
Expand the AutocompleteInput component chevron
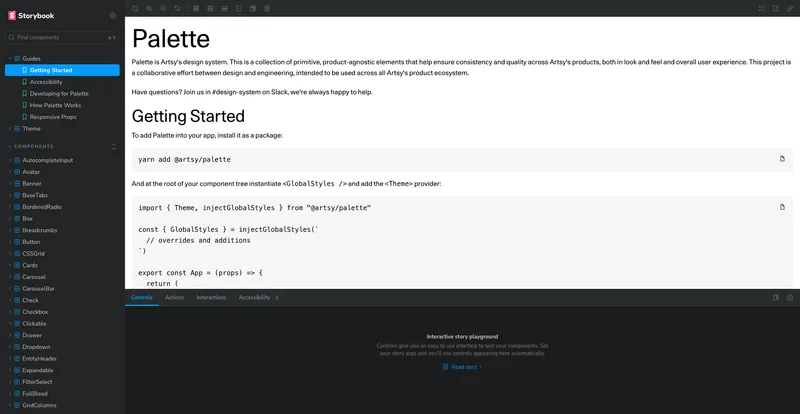point(10,160)
